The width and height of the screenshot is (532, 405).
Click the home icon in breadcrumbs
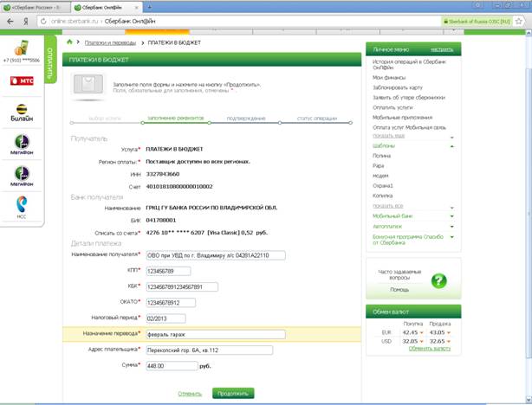coord(69,41)
